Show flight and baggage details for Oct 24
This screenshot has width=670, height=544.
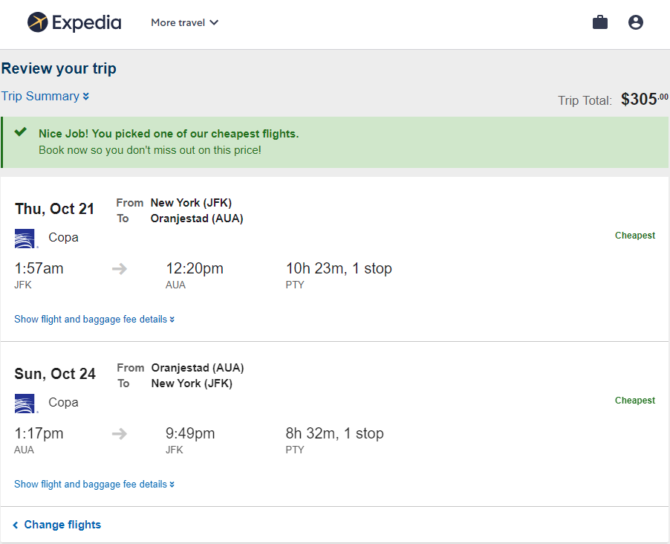pyautogui.click(x=94, y=484)
